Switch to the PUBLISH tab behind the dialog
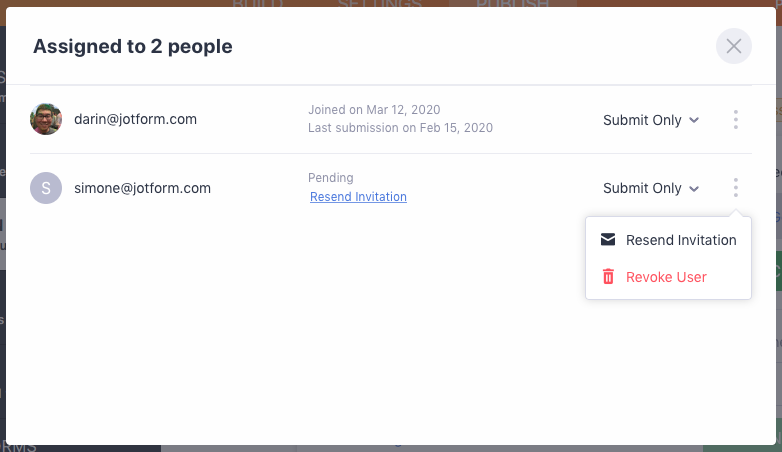This screenshot has height=452, width=782. coord(514,4)
